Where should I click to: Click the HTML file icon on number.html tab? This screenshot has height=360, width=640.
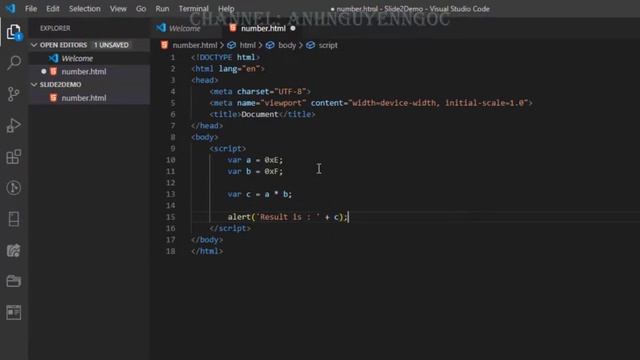click(x=233, y=28)
